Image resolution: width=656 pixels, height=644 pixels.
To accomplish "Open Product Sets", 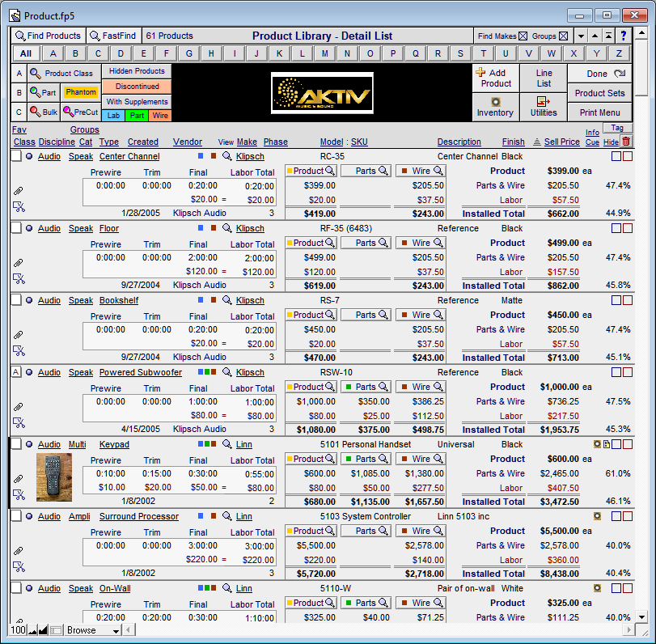I will [600, 93].
